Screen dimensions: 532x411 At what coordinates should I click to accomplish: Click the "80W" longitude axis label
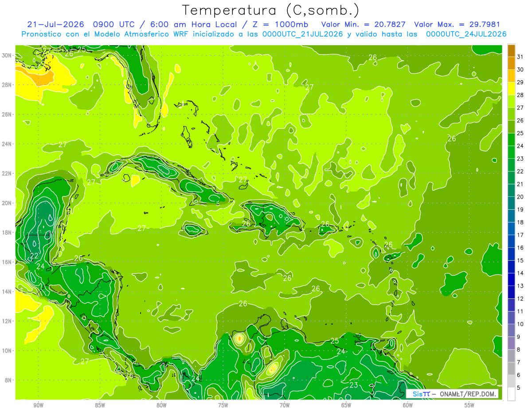coord(161,406)
